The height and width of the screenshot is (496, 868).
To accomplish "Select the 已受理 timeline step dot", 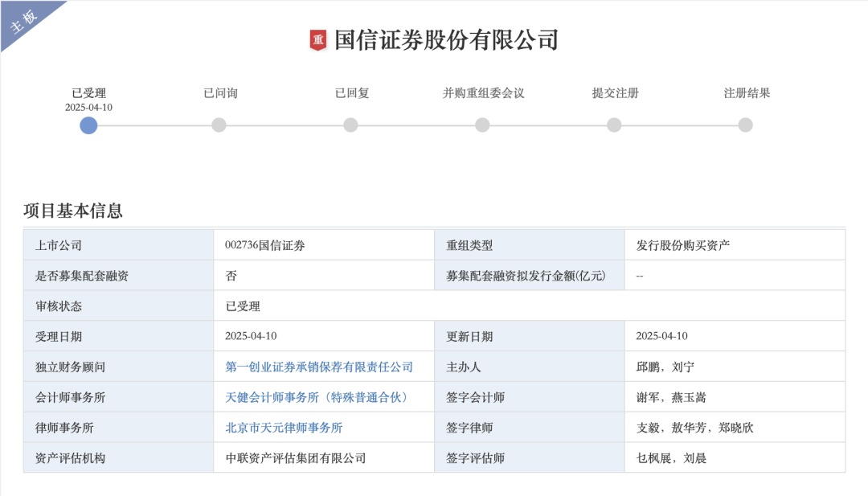I will (x=88, y=125).
